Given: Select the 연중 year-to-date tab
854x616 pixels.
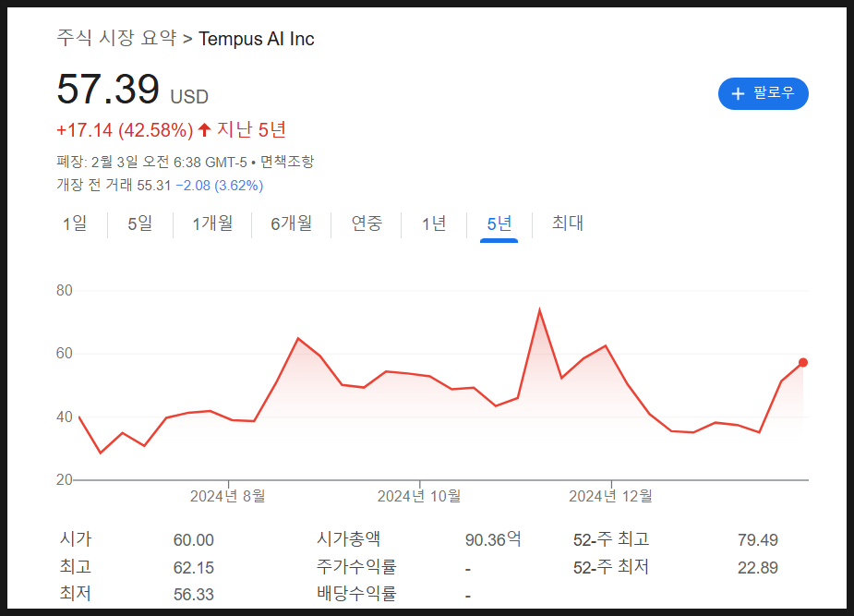Looking at the screenshot, I should [367, 223].
